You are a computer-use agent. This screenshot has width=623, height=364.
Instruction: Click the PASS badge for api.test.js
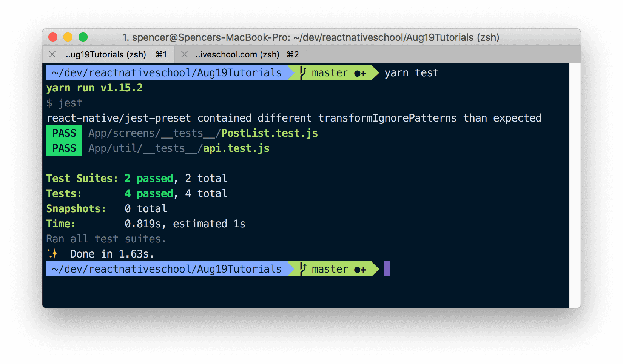(64, 148)
